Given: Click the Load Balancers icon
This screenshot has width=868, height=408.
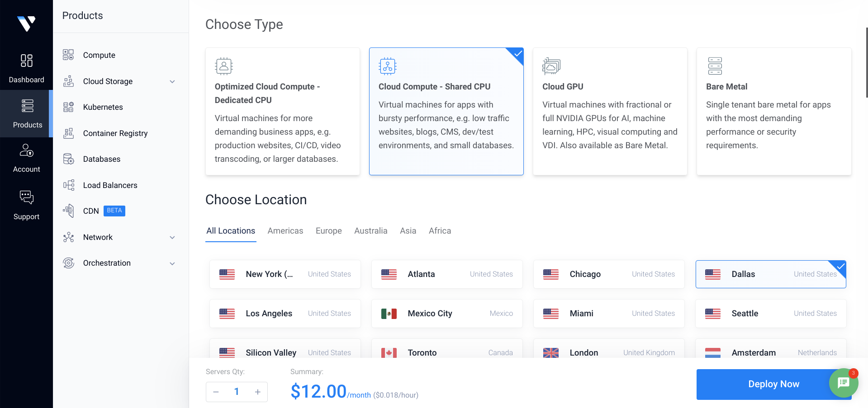Looking at the screenshot, I should coord(68,185).
